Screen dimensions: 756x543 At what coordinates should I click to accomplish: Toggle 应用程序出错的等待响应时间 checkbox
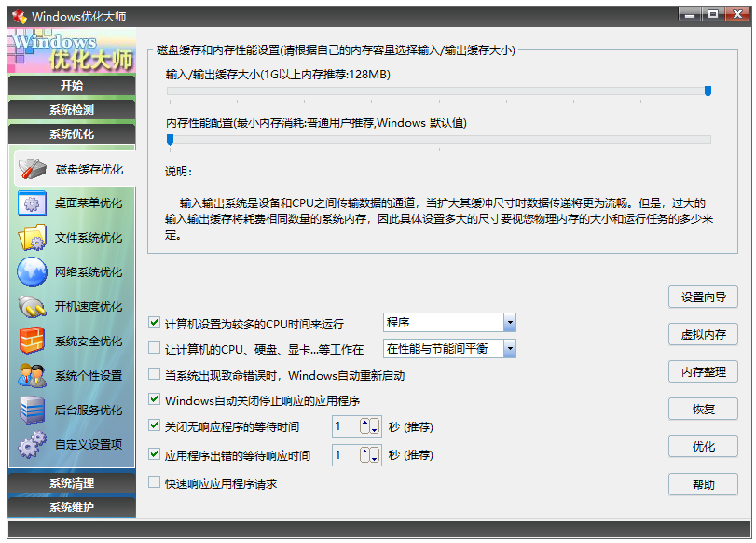click(154, 453)
